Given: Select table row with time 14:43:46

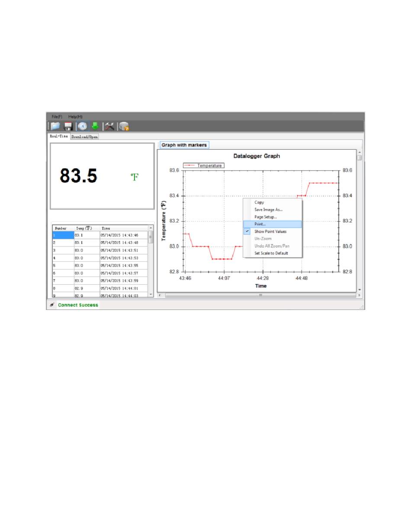Looking at the screenshot, I should tap(100, 235).
